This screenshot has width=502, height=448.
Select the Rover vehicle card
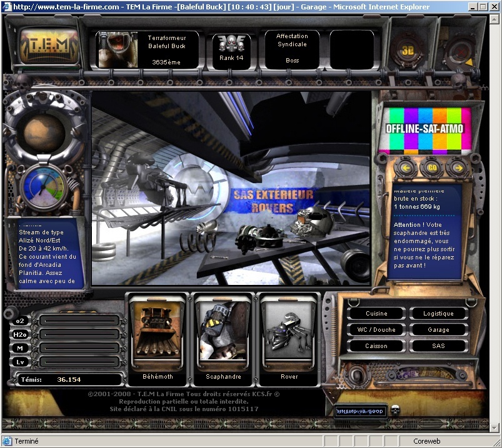[x=289, y=337]
